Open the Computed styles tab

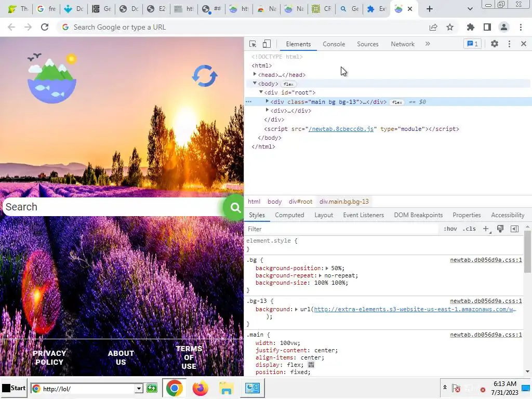pos(289,215)
